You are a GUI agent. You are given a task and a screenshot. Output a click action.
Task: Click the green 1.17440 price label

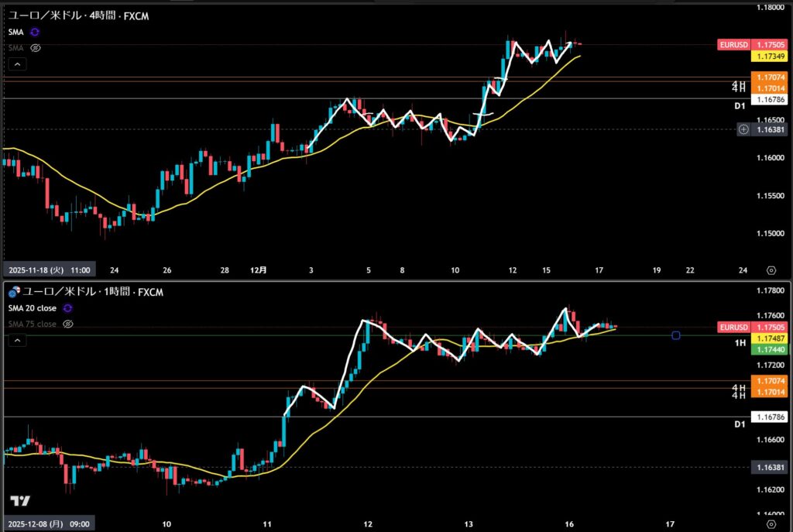point(770,350)
